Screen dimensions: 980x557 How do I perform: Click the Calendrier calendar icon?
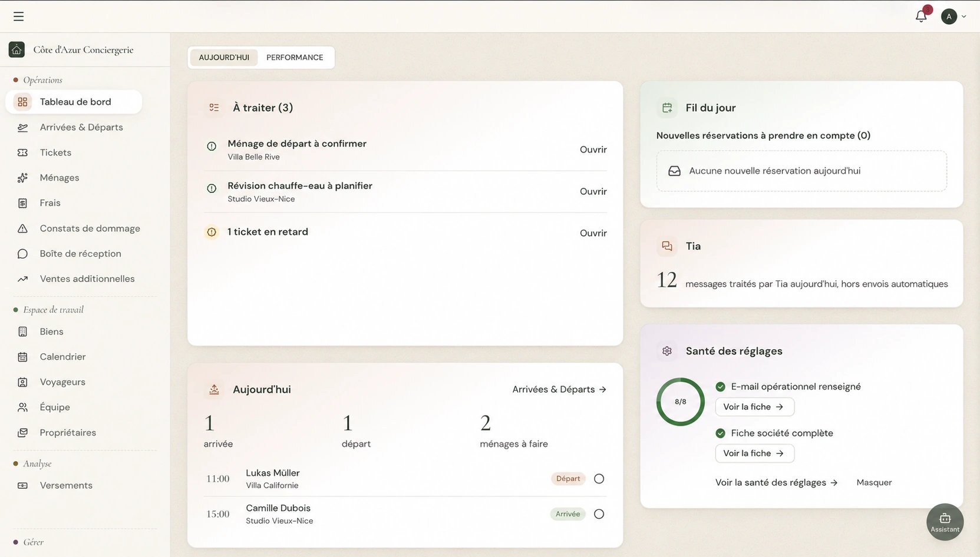[22, 357]
